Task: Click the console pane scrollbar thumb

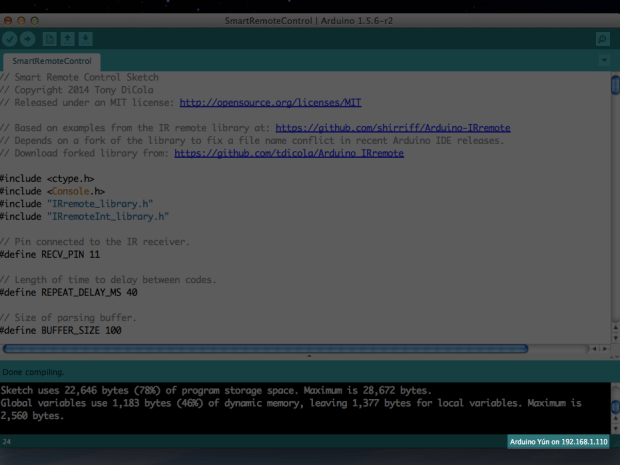Action: [x=615, y=406]
